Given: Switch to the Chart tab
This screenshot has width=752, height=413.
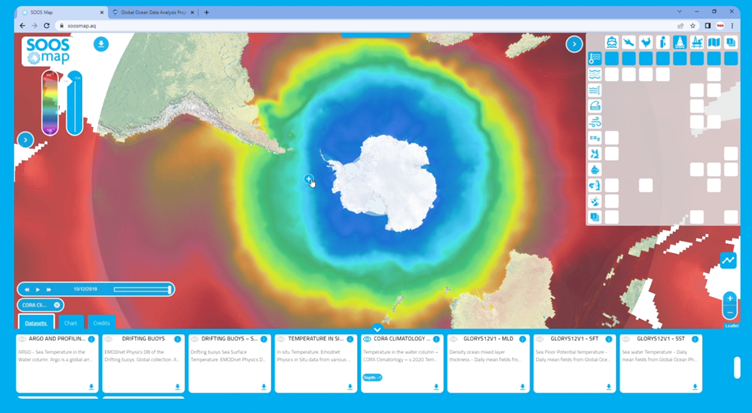Looking at the screenshot, I should point(71,323).
